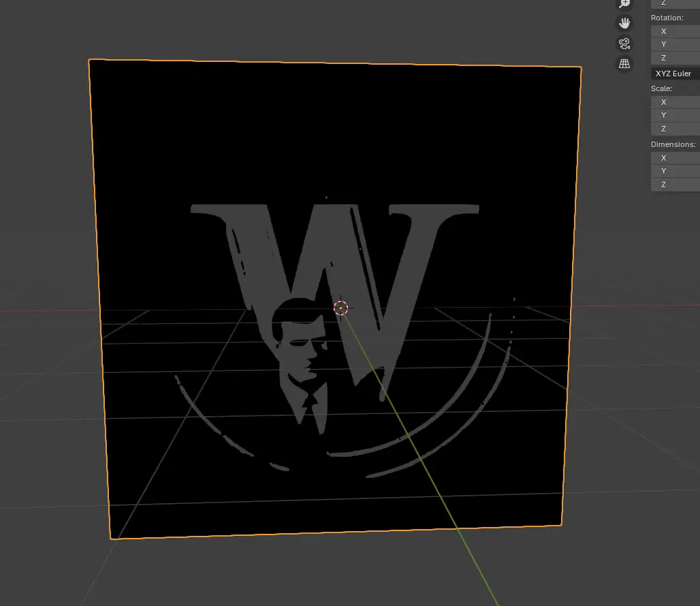700x606 pixels.
Task: Click the pan view hand icon
Action: tap(624, 23)
